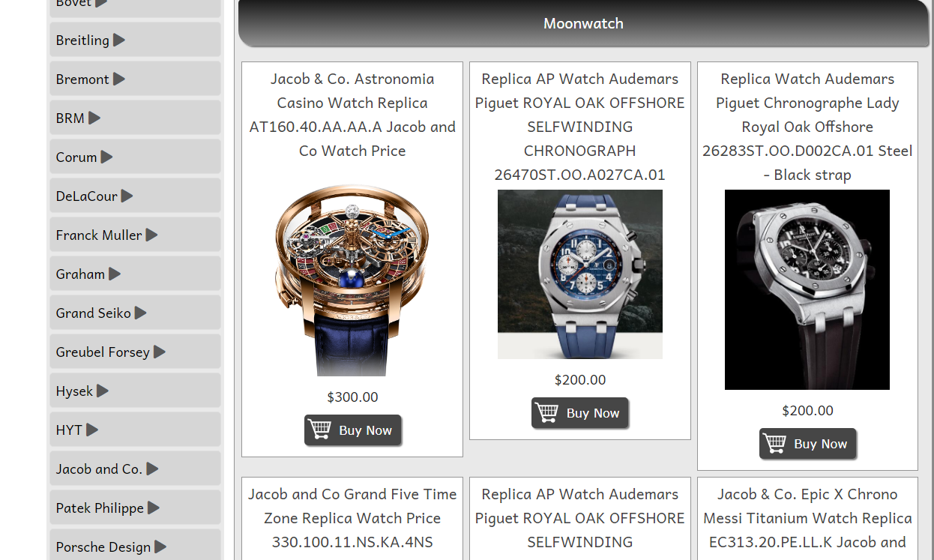The width and height of the screenshot is (934, 560).
Task: Click the cart icon under the $300.00 Astronomia Casino watch
Action: click(x=320, y=430)
